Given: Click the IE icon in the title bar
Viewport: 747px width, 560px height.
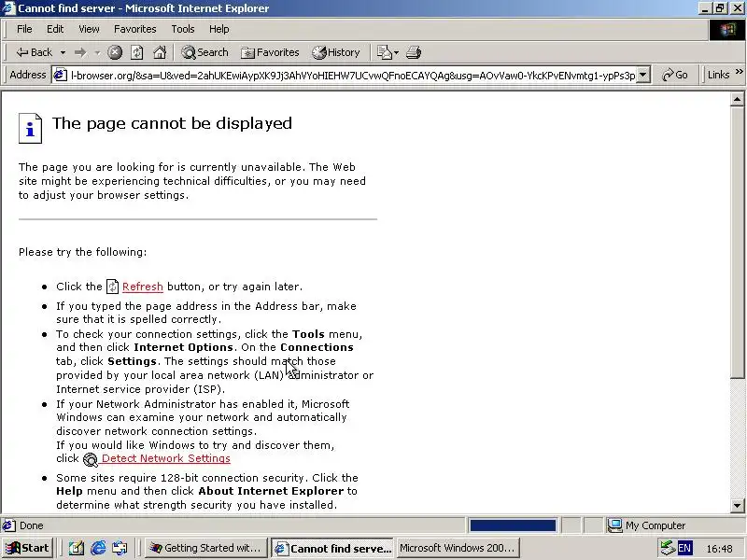Looking at the screenshot, I should (x=8, y=8).
